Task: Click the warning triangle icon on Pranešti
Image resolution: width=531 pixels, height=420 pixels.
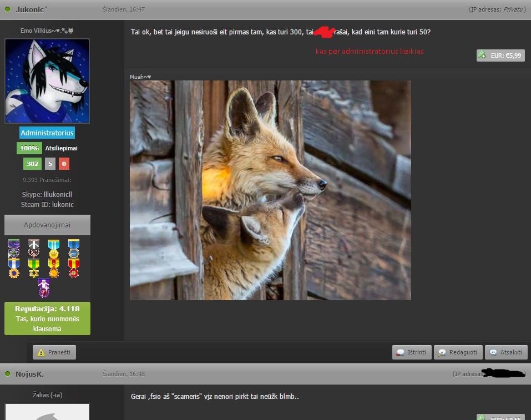Action: click(x=41, y=352)
